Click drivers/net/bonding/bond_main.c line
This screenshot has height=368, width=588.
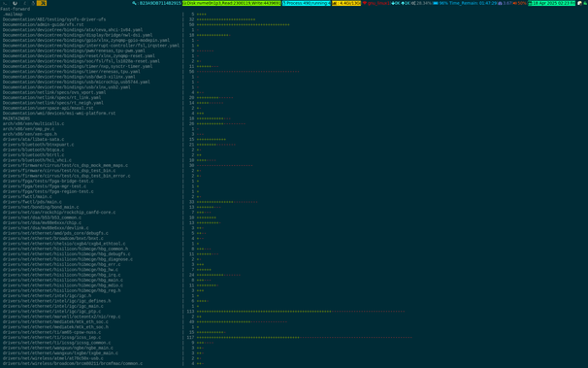[x=41, y=207]
